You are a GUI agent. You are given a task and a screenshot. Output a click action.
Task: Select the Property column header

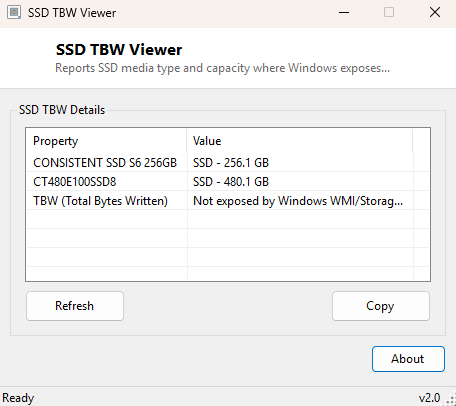106,141
